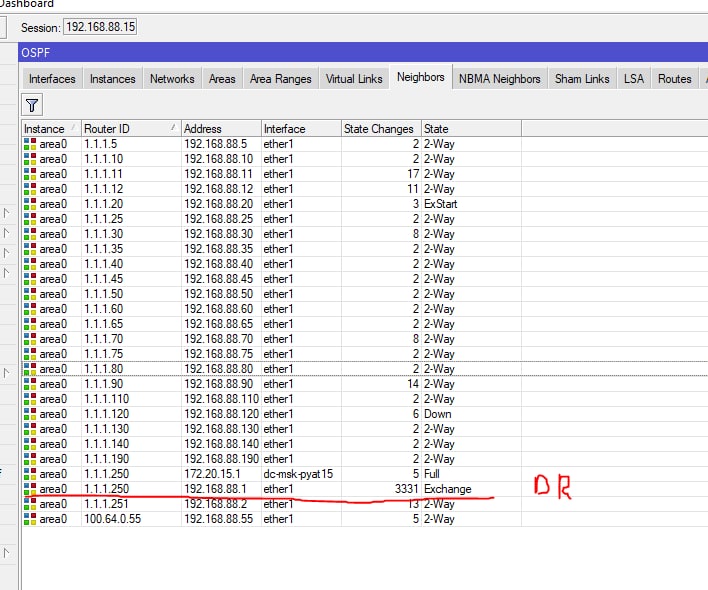Click the neighbor icon for router 1.1.1.12
The image size is (708, 590).
(x=30, y=189)
